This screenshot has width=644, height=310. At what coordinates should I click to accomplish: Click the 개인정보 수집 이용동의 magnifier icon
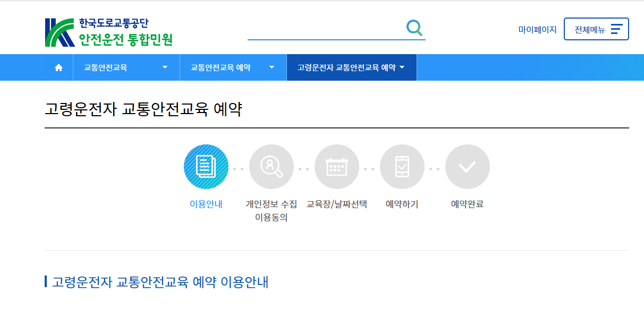[272, 166]
